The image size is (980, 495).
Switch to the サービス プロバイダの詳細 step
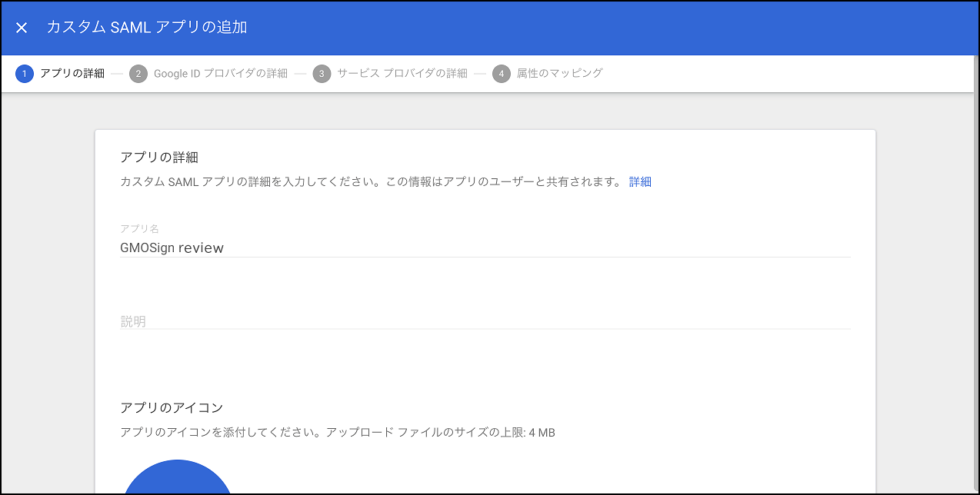tap(404, 73)
